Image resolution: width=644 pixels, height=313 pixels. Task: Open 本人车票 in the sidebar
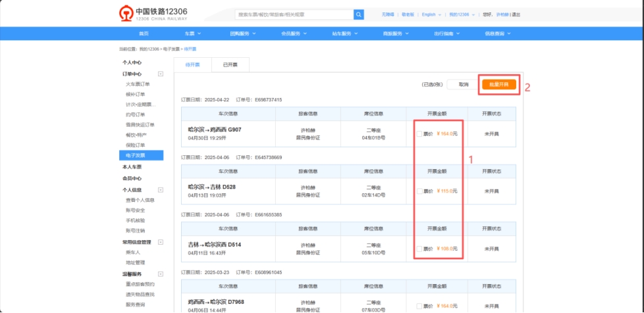132,167
